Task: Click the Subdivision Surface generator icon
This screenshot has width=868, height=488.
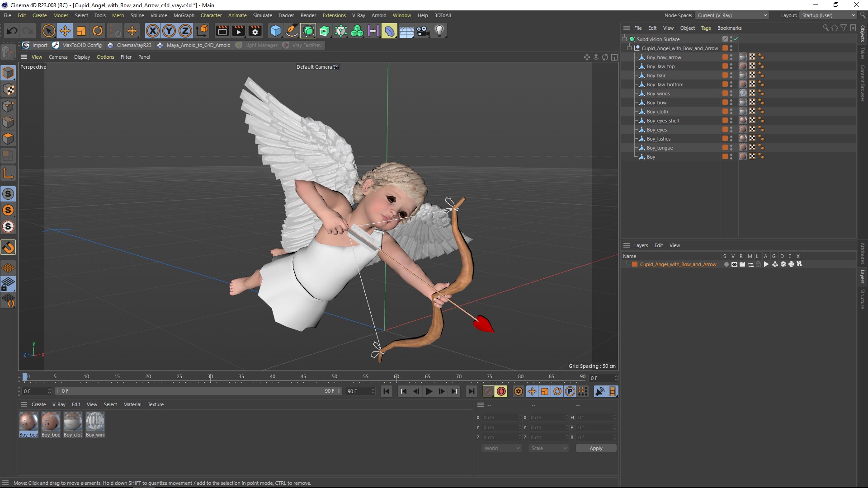Action: 308,31
